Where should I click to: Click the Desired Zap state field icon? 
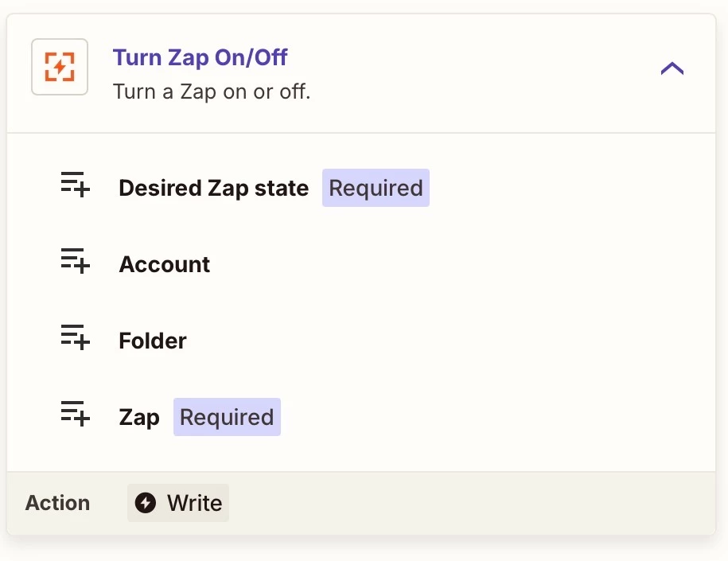[x=76, y=185]
